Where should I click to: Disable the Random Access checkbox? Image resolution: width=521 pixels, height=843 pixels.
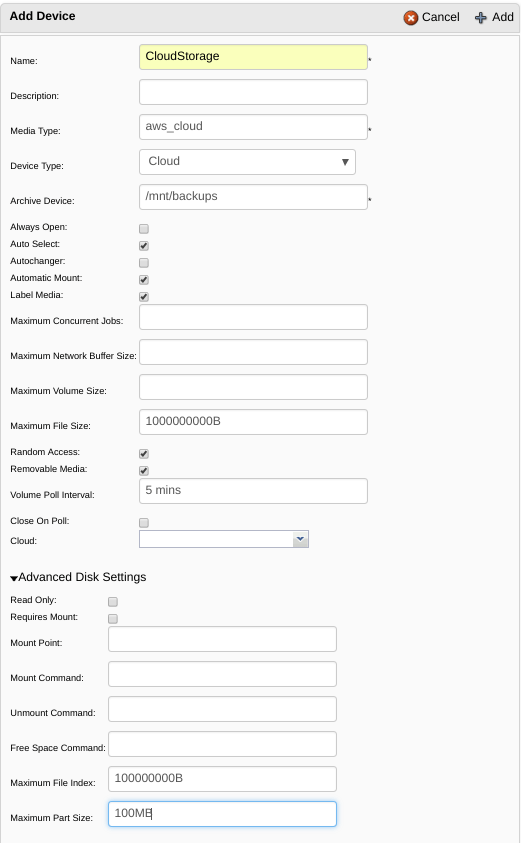144,454
